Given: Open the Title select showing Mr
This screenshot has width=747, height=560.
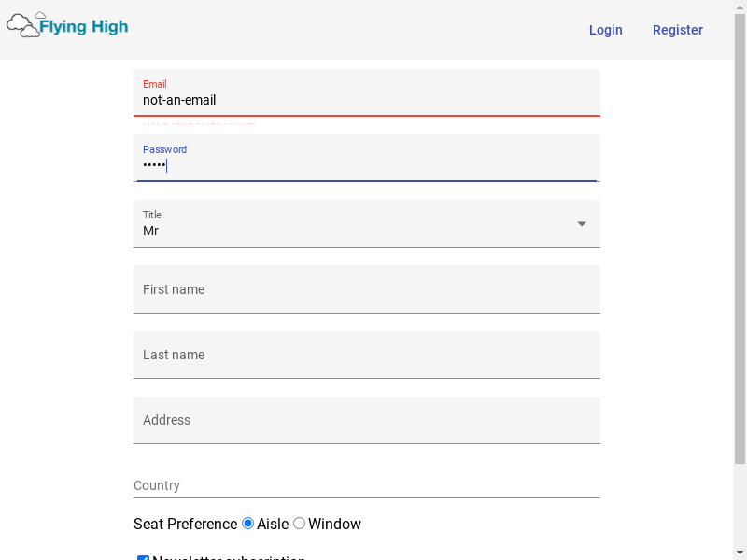Looking at the screenshot, I should click(366, 224).
